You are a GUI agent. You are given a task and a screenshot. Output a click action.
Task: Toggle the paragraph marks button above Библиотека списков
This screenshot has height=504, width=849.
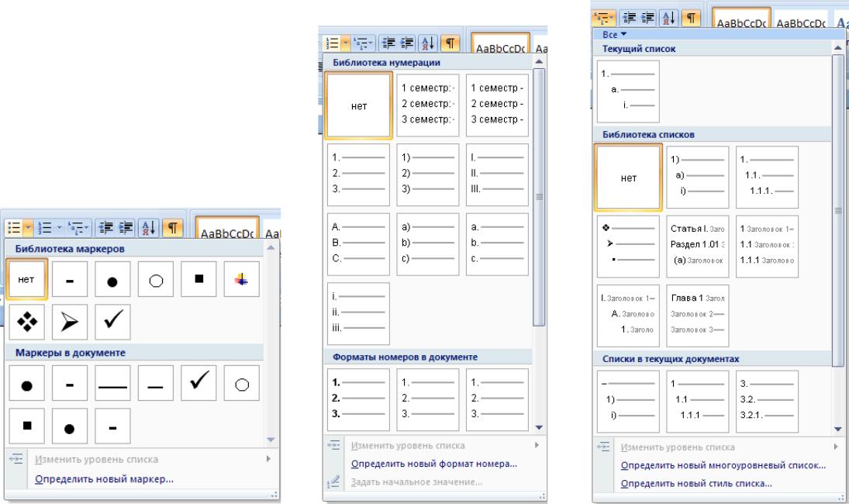tap(692, 18)
